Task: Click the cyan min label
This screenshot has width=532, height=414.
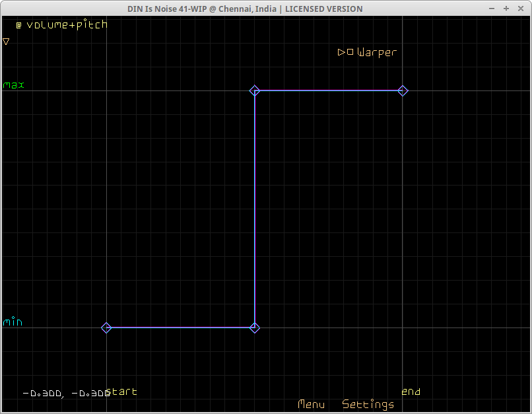Action: 13,322
